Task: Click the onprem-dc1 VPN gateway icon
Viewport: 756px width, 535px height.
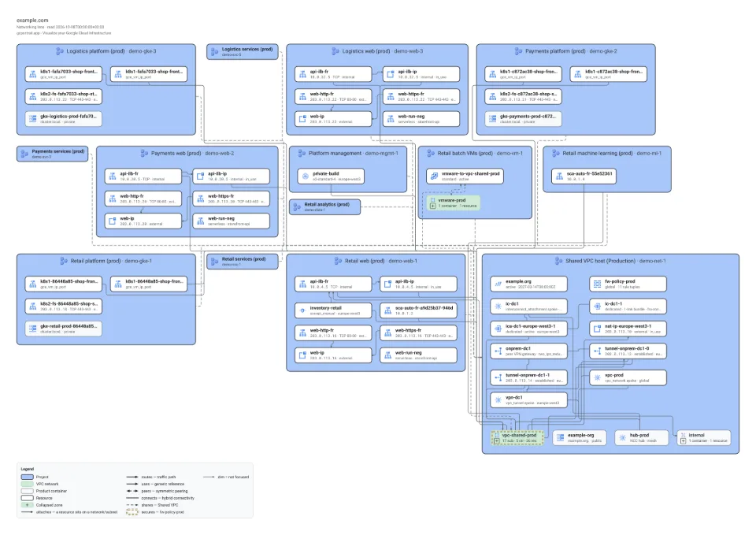Action: (x=498, y=351)
